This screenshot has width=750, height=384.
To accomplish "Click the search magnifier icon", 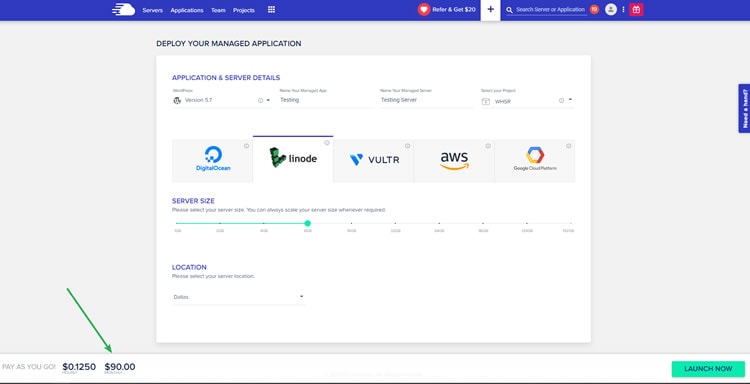I will (509, 10).
